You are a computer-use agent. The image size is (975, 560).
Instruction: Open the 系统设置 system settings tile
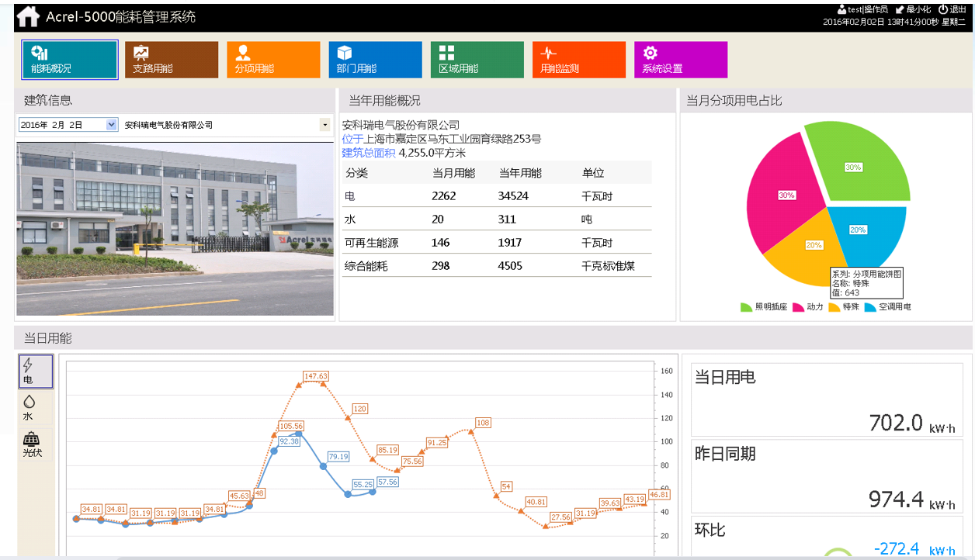[680, 60]
